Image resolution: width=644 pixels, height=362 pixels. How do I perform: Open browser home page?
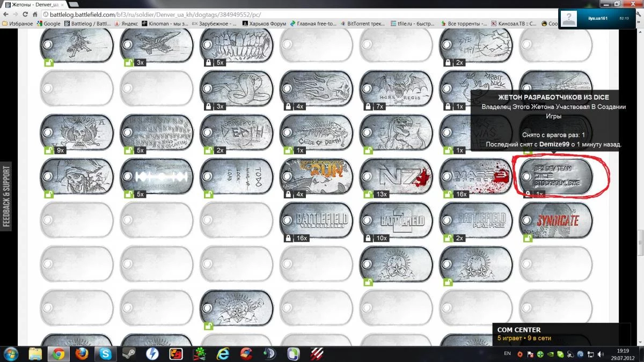[x=35, y=14]
